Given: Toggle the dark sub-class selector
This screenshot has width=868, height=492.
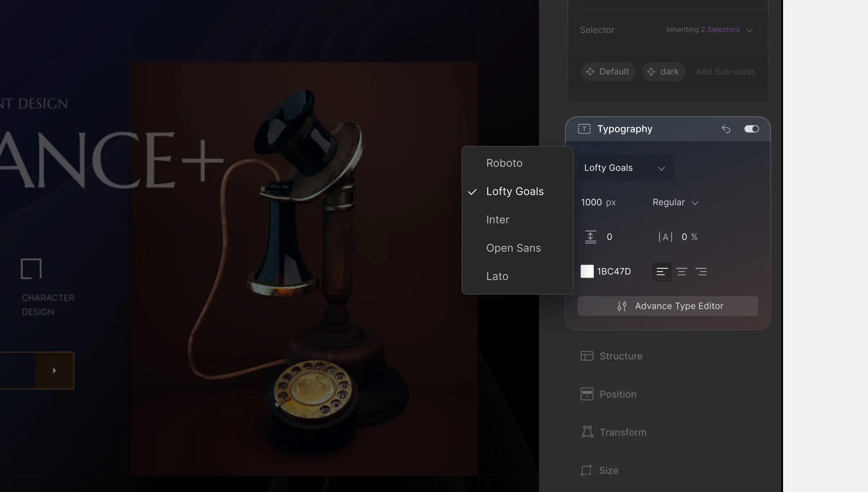Looking at the screenshot, I should [x=663, y=72].
